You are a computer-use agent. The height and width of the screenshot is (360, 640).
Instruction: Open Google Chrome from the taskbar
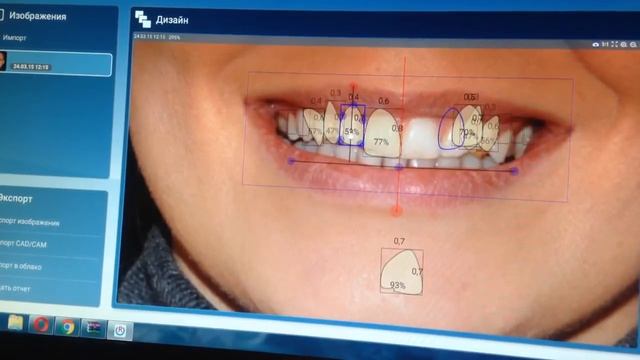(67, 327)
